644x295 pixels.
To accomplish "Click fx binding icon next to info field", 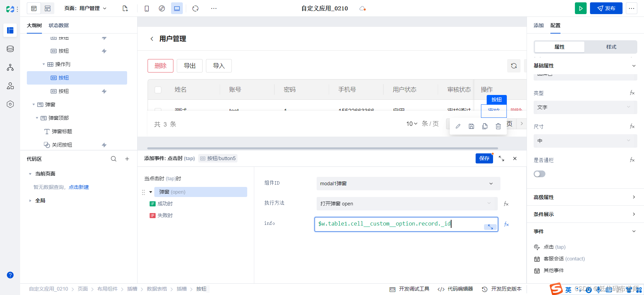I will pos(506,224).
